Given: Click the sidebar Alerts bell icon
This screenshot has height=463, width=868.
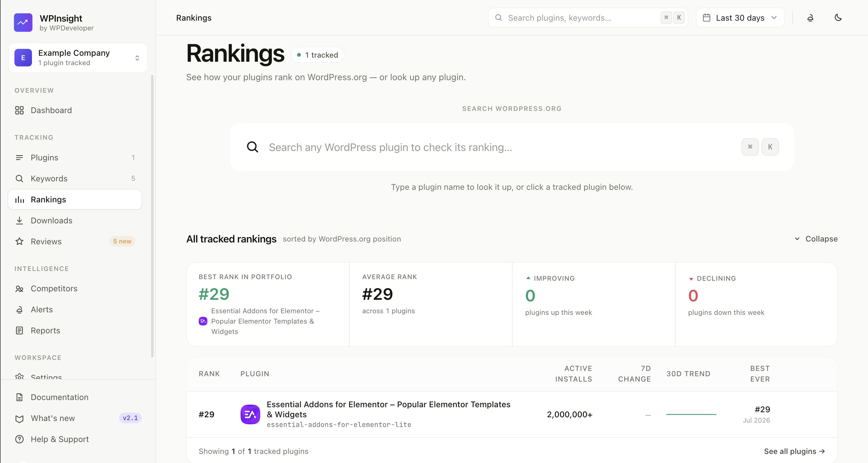Looking at the screenshot, I should pyautogui.click(x=19, y=309).
